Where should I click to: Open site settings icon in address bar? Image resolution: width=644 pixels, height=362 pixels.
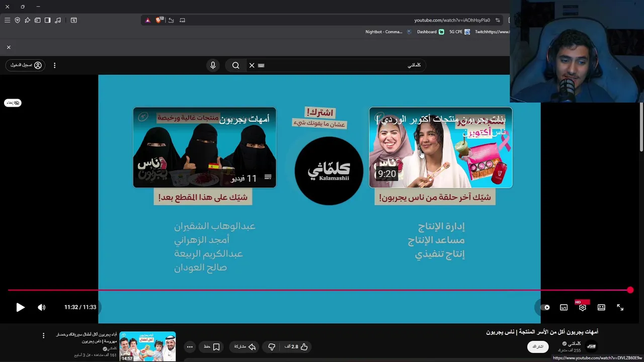click(x=498, y=20)
